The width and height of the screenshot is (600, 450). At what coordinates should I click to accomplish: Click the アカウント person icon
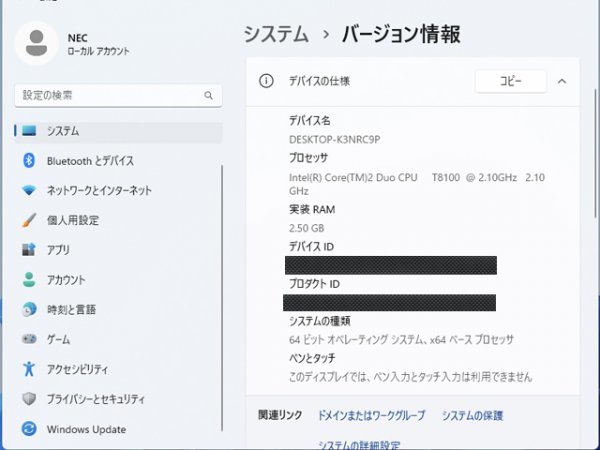pos(29,280)
